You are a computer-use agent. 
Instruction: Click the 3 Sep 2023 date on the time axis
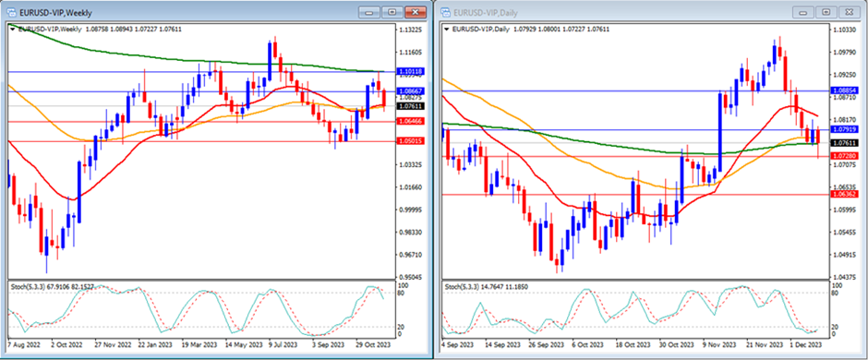click(329, 344)
